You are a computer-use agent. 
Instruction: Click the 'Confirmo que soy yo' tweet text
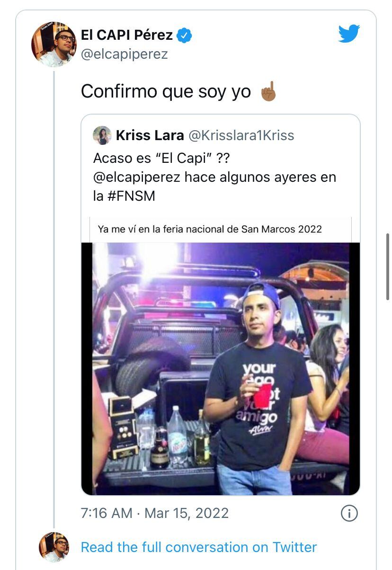point(166,91)
